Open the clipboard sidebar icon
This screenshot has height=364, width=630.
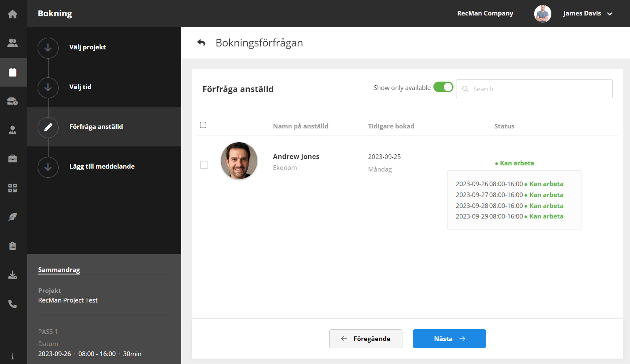coord(13,246)
